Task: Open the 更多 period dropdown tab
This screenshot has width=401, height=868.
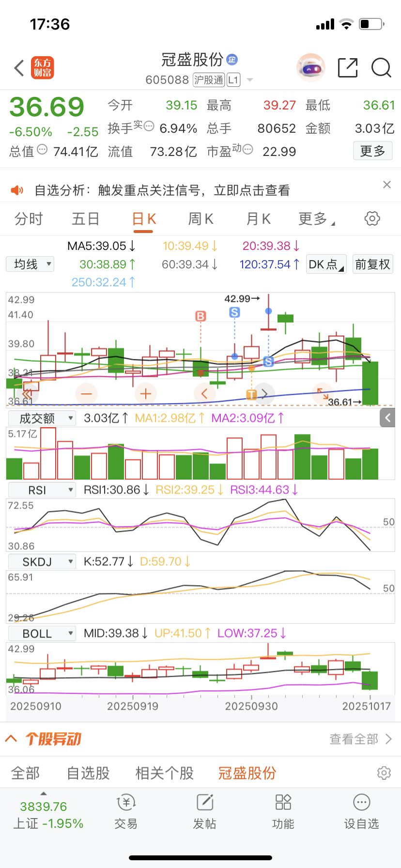Action: pos(316,219)
